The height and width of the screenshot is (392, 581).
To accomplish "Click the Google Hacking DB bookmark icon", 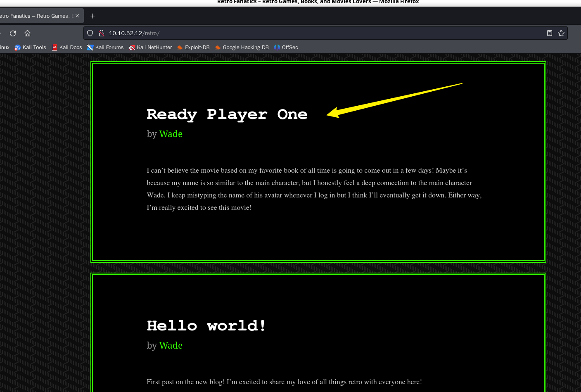I will pyautogui.click(x=218, y=48).
